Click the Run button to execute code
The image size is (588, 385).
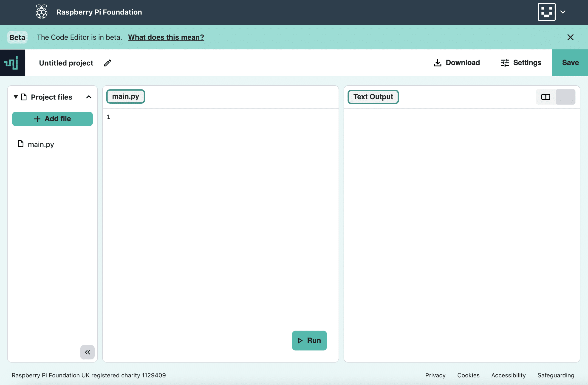pos(309,340)
